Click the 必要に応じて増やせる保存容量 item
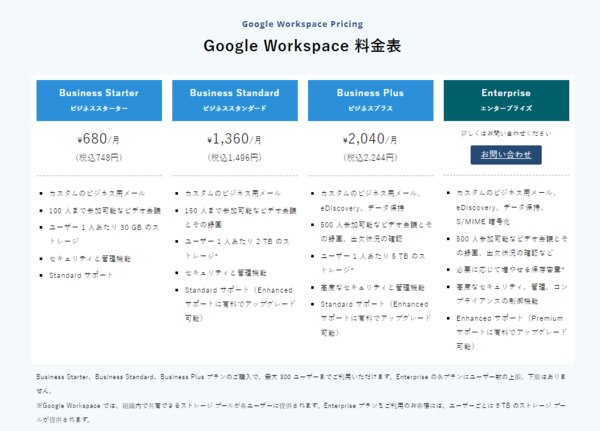This screenshot has width=600, height=431. 510,269
